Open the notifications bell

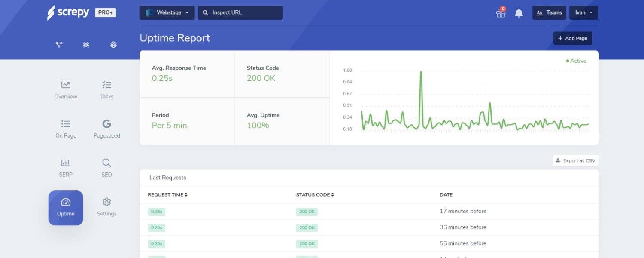tap(519, 13)
